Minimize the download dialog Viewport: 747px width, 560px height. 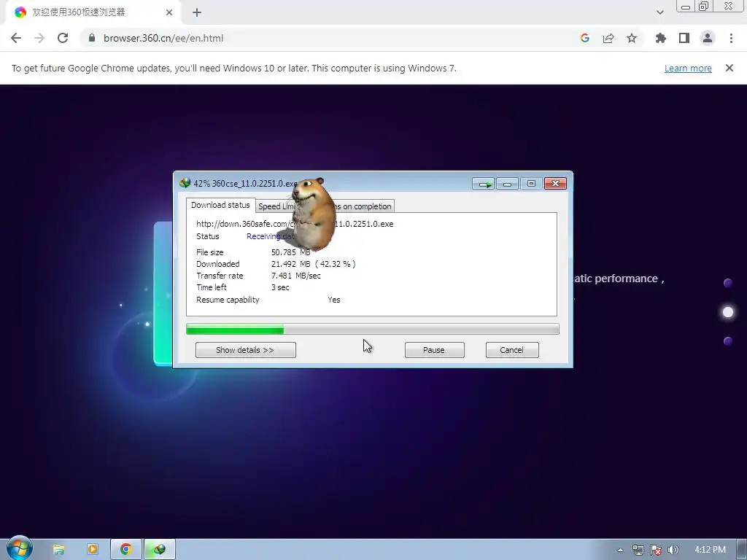508,184
